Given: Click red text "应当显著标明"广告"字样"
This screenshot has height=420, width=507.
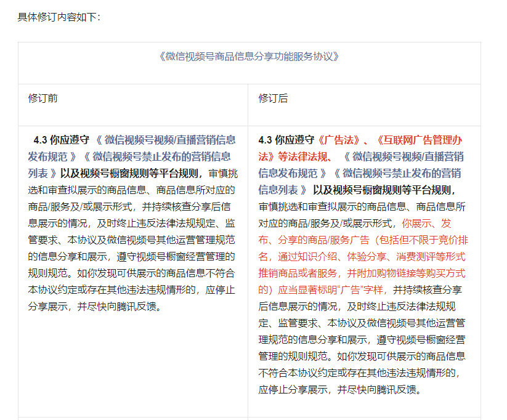Looking at the screenshot, I should [330, 290].
